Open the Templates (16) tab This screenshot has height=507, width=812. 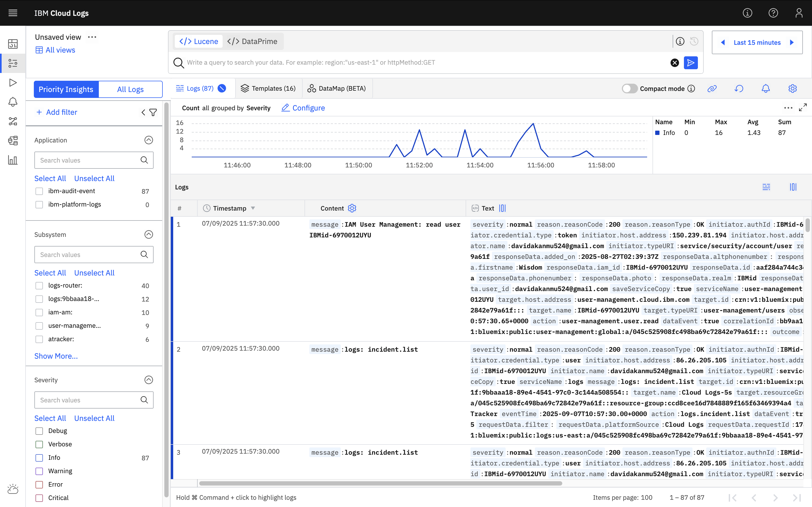click(x=269, y=88)
